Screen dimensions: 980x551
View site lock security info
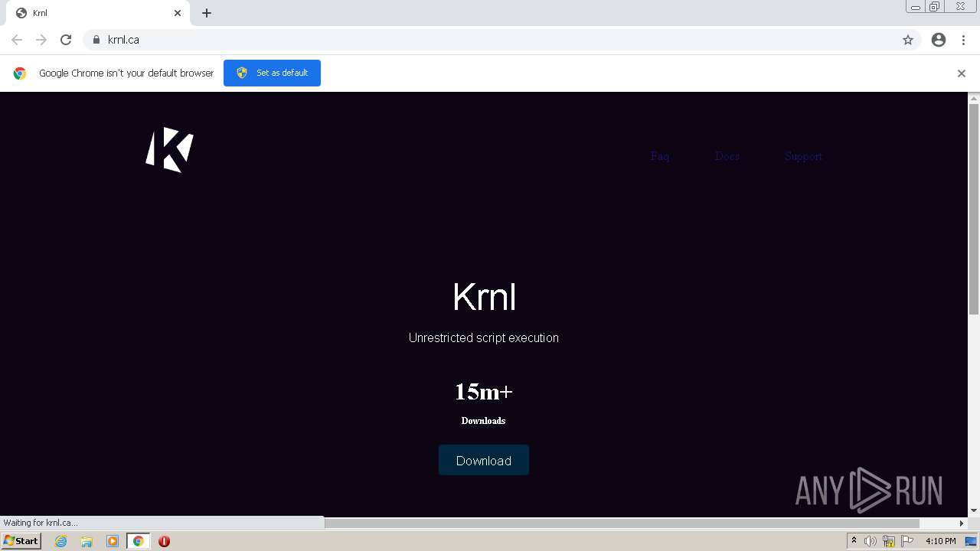click(96, 40)
